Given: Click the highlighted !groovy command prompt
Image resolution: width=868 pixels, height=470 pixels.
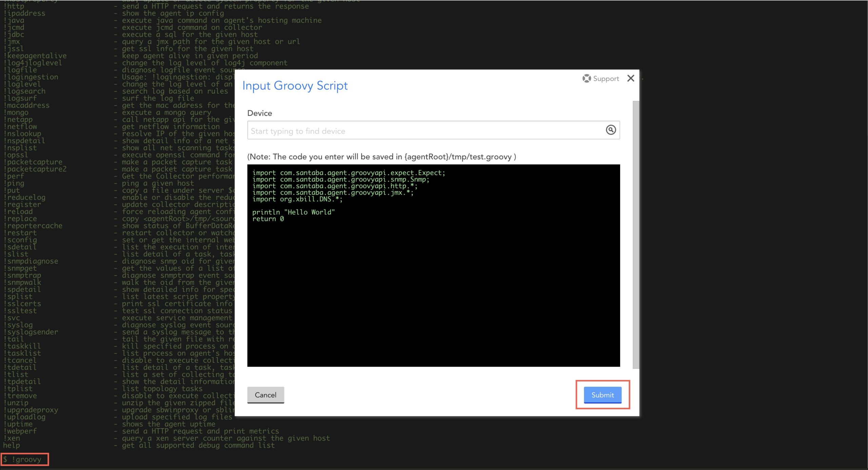Looking at the screenshot, I should [x=25, y=459].
